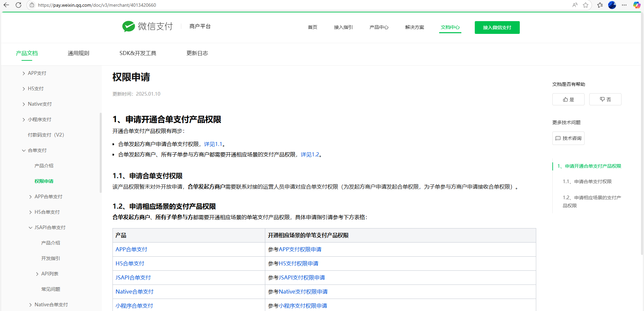644x311 pixels.
Task: Expand the H5合单支付 subsection
Action: pos(30,212)
